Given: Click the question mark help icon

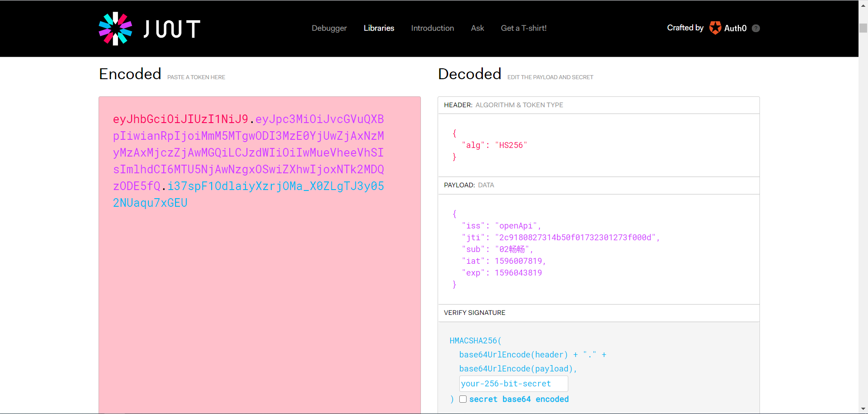Looking at the screenshot, I should [x=756, y=28].
